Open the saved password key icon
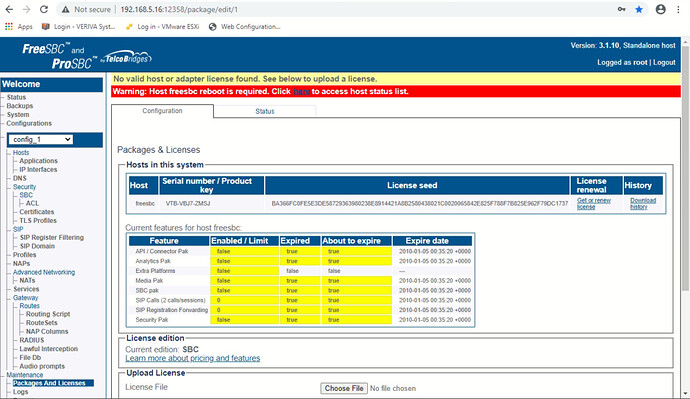The image size is (690, 399). (621, 9)
